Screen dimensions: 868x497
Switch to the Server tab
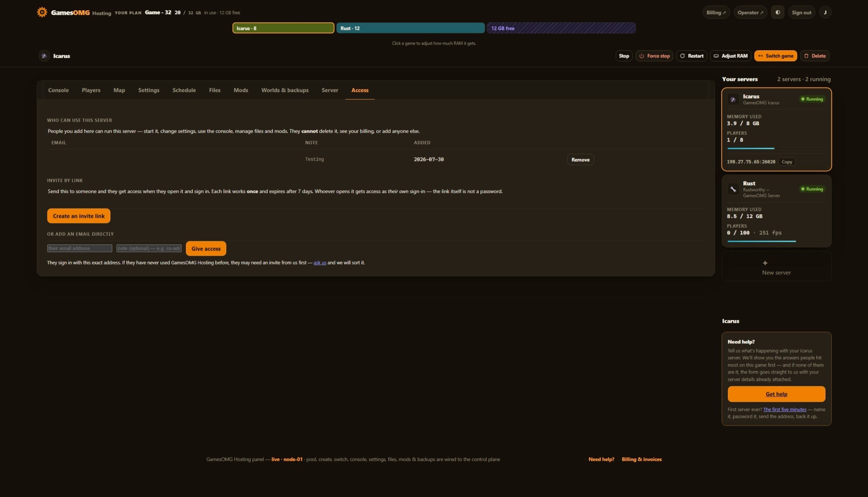click(330, 90)
